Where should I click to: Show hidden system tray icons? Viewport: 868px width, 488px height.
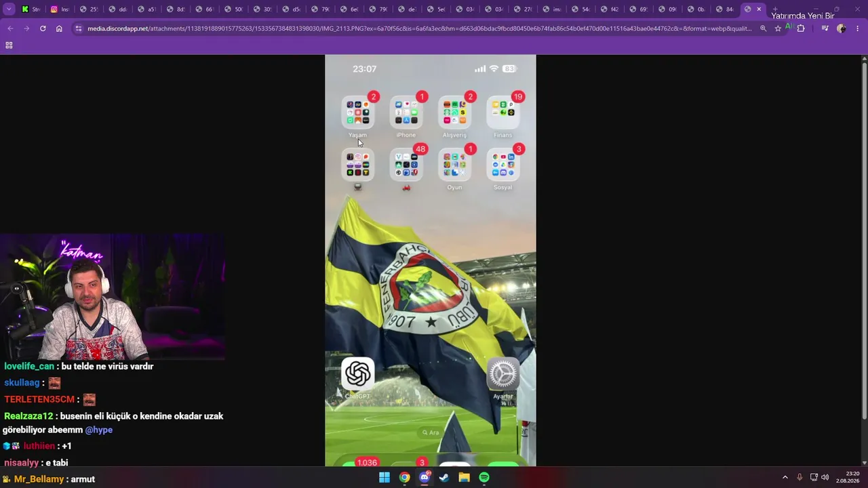(x=785, y=478)
